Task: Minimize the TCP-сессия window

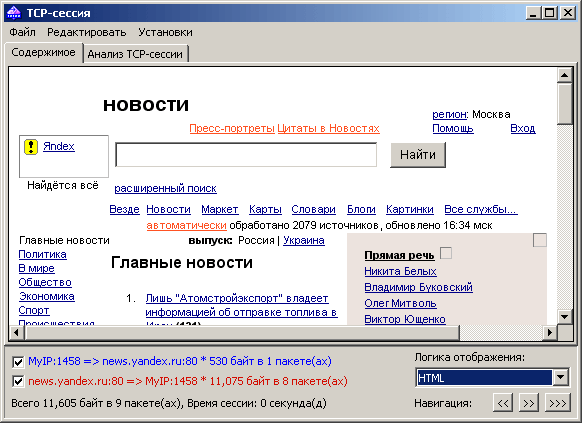Action: tap(533, 13)
